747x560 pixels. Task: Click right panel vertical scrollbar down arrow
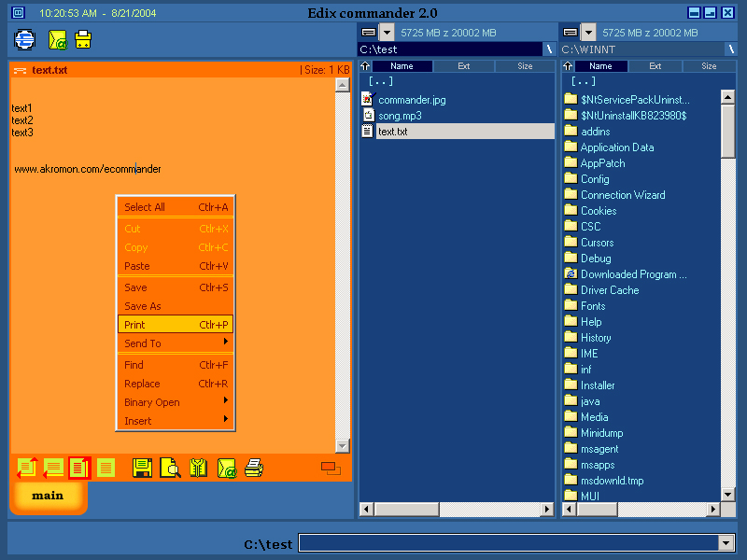click(727, 495)
